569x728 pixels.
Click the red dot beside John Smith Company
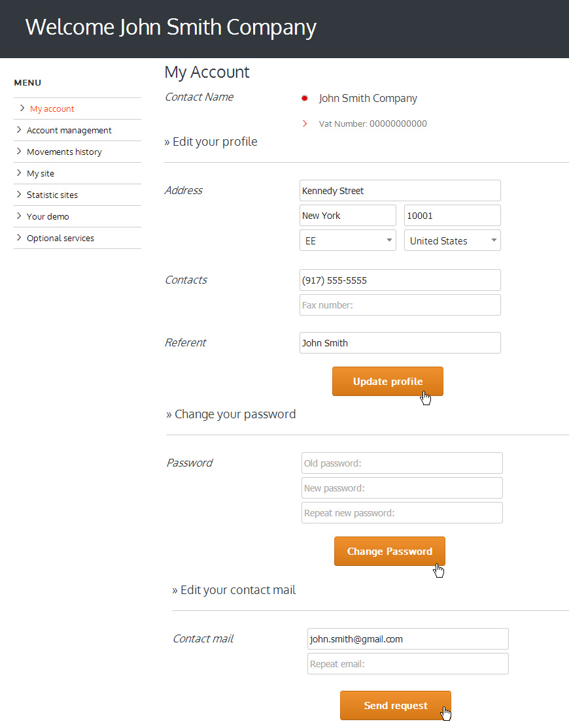(305, 98)
